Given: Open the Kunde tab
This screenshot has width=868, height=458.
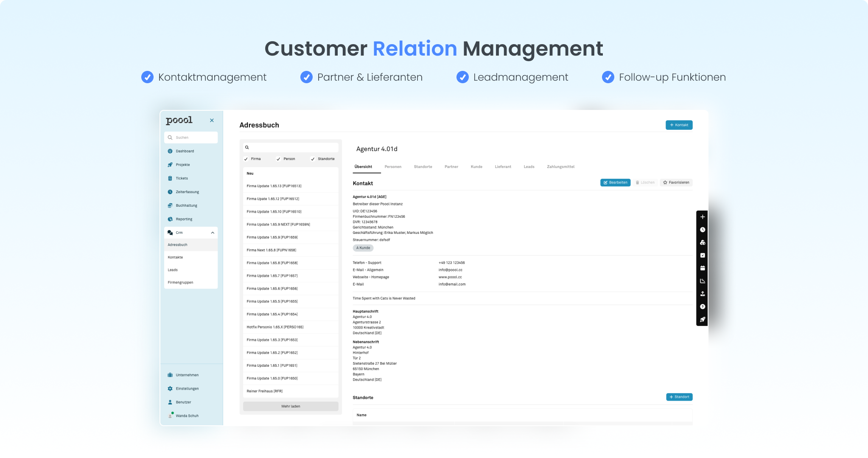Looking at the screenshot, I should tap(476, 167).
